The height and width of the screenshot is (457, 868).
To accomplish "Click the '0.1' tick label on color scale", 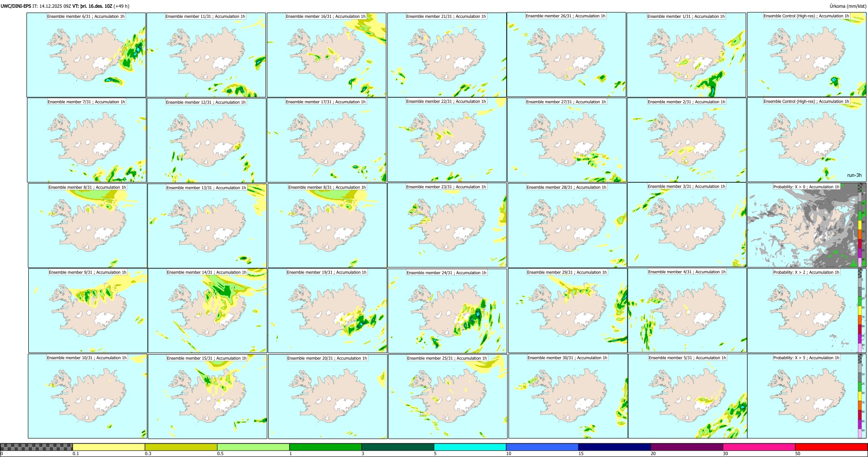I will [x=75, y=454].
